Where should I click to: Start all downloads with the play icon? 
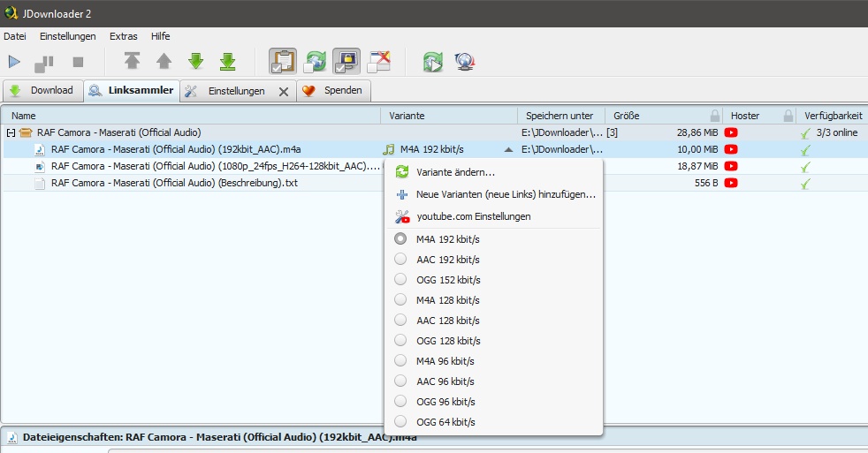click(14, 62)
